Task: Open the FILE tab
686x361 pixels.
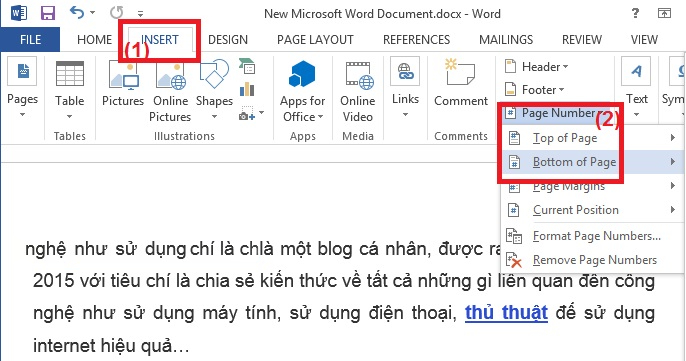Action: click(30, 39)
